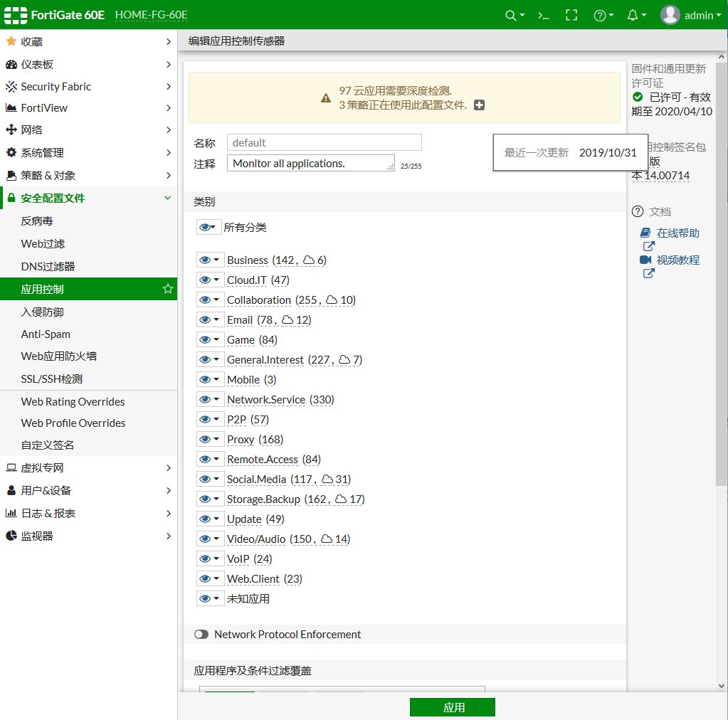This screenshot has height=720, width=728.
Task: Expand the Security Fabric menu
Action: pyautogui.click(x=88, y=86)
